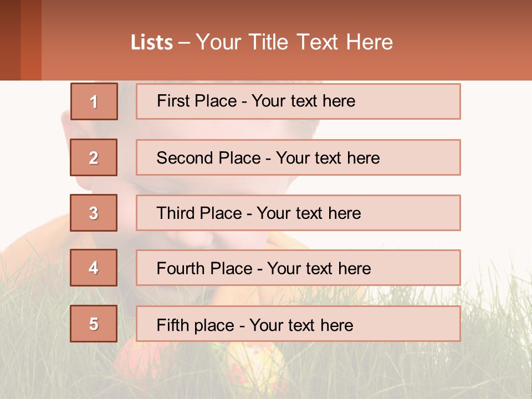Viewport: 532px width, 399px height.
Task: Click 'Your Title Text Here' text
Action: coord(294,42)
